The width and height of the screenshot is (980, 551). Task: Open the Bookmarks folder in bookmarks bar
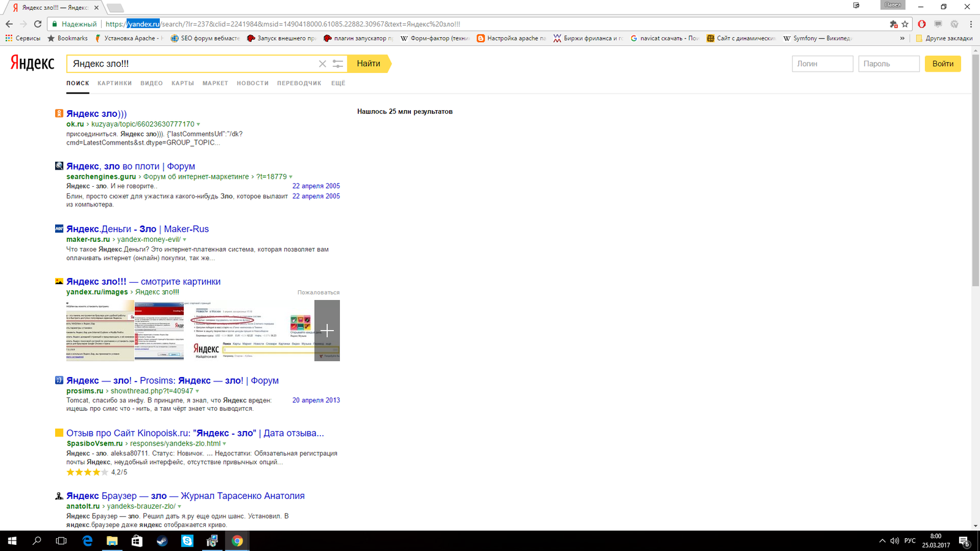click(67, 38)
